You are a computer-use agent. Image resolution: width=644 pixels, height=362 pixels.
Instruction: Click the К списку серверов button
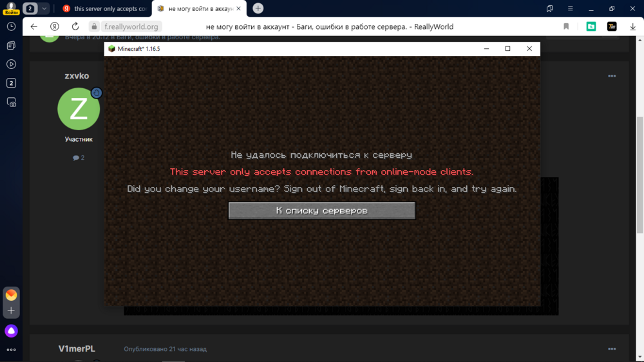click(321, 211)
